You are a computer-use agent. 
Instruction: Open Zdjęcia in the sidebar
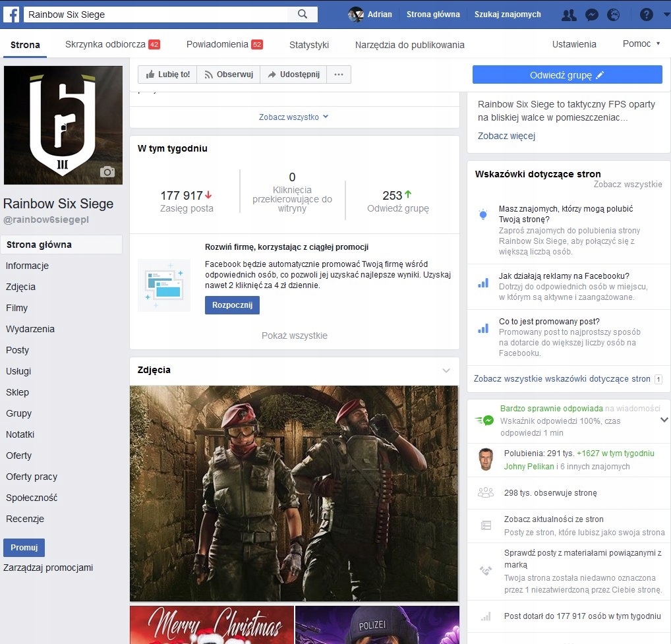(x=20, y=287)
